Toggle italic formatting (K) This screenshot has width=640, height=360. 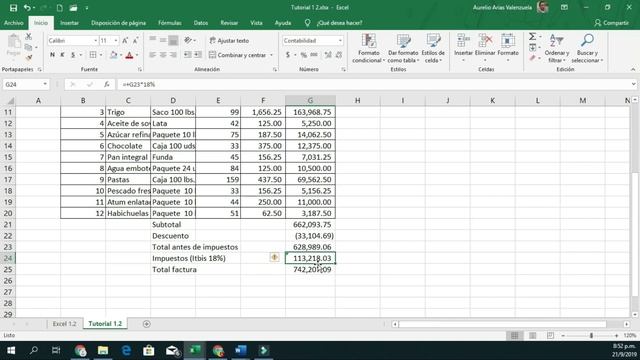click(x=62, y=55)
